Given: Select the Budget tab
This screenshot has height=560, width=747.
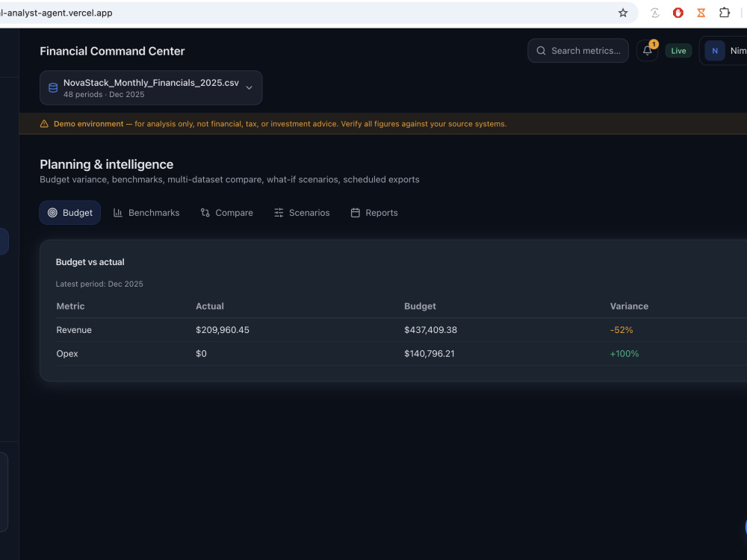Looking at the screenshot, I should coord(70,212).
